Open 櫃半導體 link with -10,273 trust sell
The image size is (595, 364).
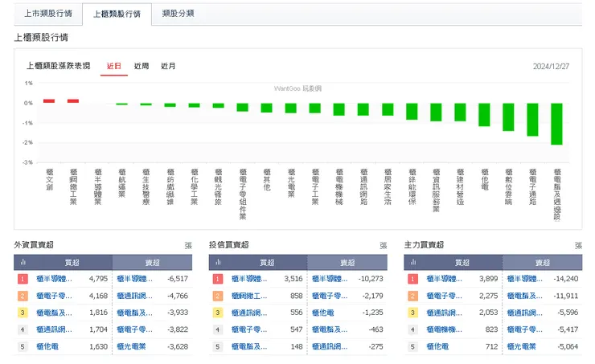click(x=330, y=279)
